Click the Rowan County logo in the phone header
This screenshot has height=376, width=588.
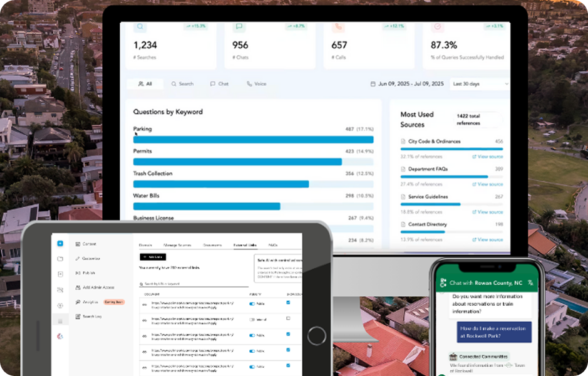[443, 283]
